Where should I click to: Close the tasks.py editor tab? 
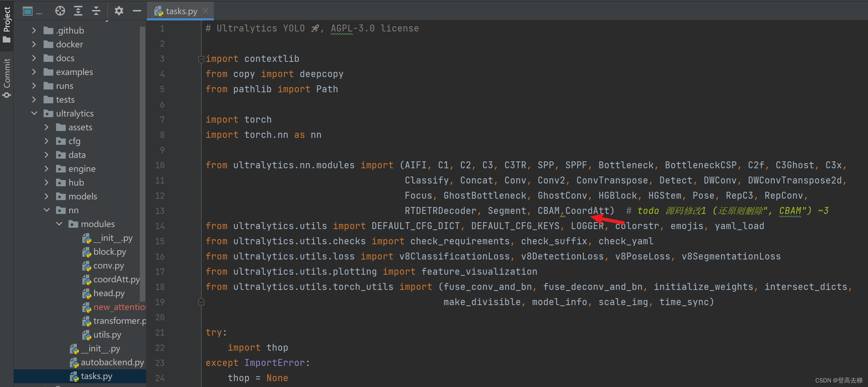click(x=206, y=11)
